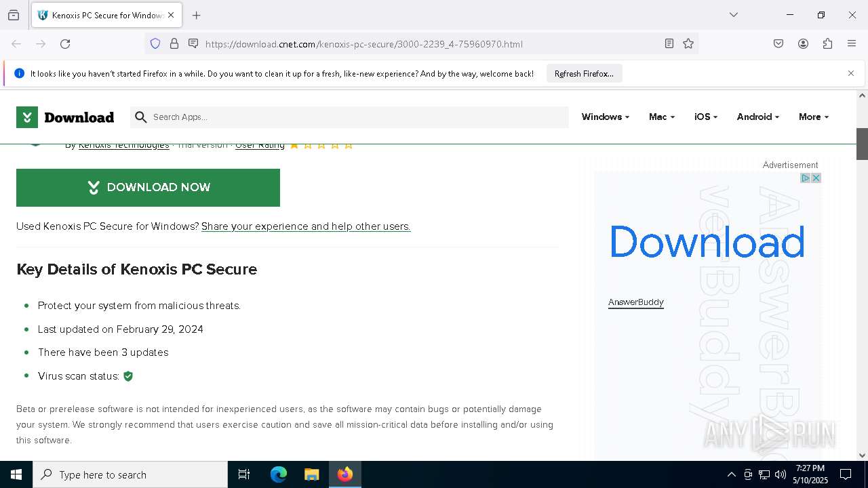The image size is (868, 488).
Task: Go back one page in Firefox
Action: 16,44
